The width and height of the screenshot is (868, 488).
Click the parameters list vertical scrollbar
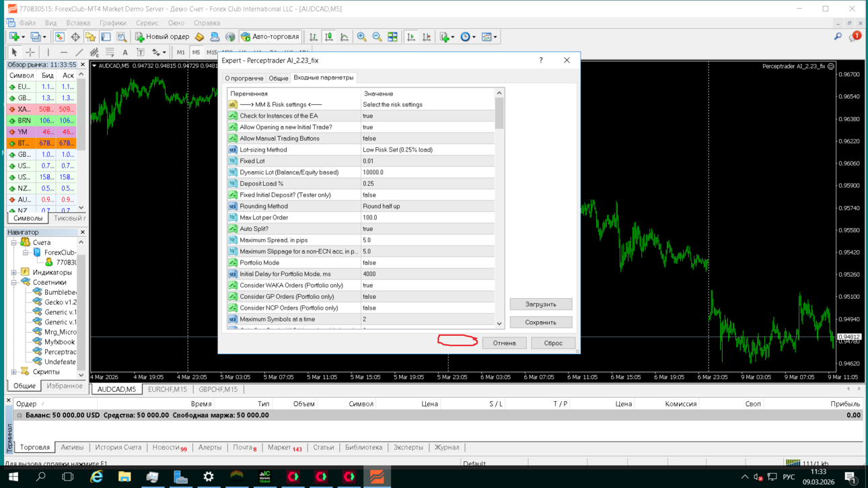[x=499, y=209]
